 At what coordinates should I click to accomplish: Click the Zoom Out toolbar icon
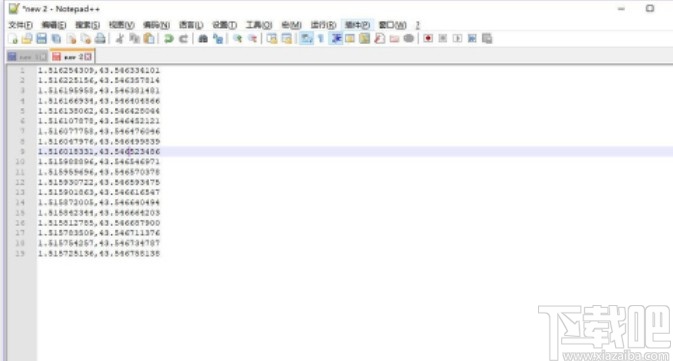(x=252, y=39)
